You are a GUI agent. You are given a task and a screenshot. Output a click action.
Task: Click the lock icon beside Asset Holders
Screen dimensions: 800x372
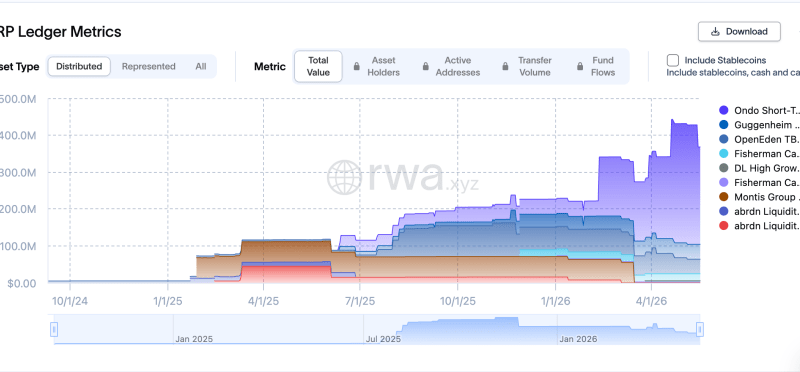pyautogui.click(x=357, y=66)
